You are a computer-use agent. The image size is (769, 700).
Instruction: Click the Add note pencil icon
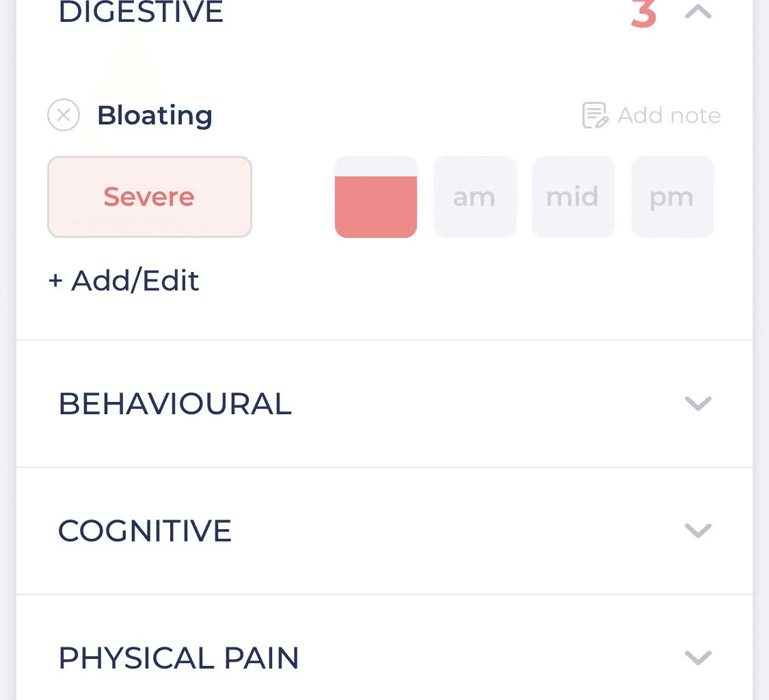coord(595,116)
